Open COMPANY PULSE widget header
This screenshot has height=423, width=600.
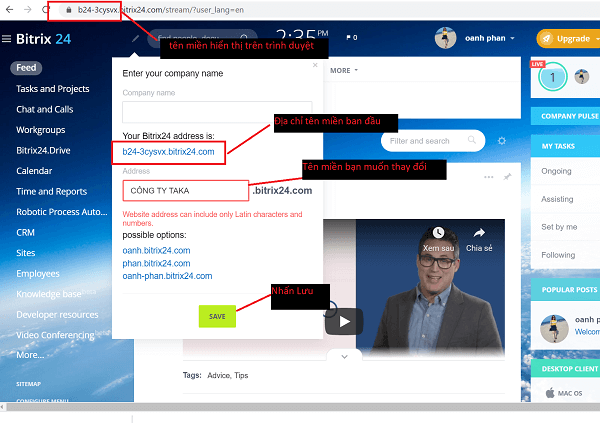(x=566, y=116)
